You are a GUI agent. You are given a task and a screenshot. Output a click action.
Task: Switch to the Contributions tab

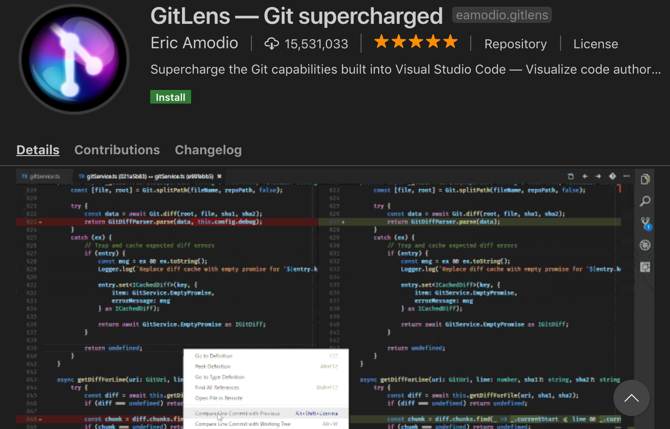pos(117,150)
